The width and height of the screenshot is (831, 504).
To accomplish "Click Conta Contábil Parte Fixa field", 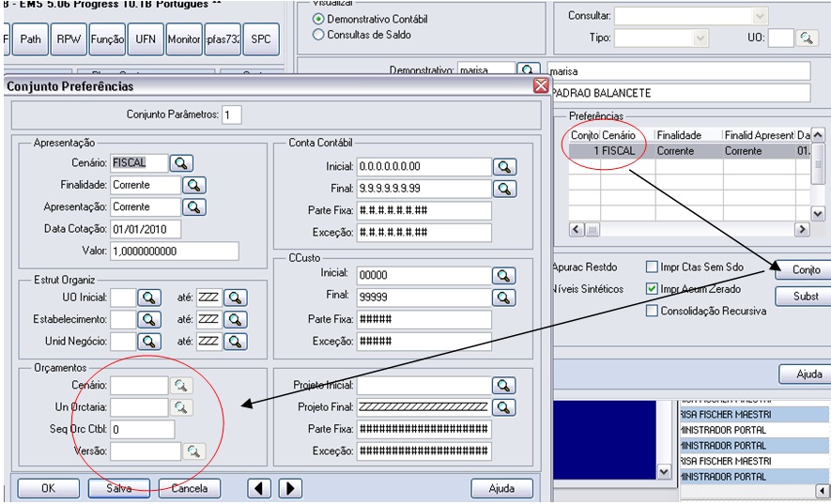I will click(x=424, y=210).
